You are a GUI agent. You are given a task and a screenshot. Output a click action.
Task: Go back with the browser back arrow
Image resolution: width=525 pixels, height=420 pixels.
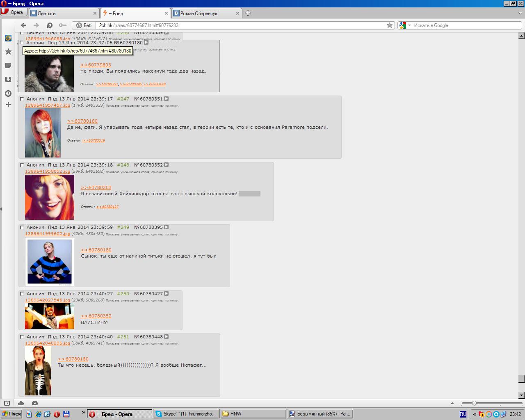click(x=23, y=25)
